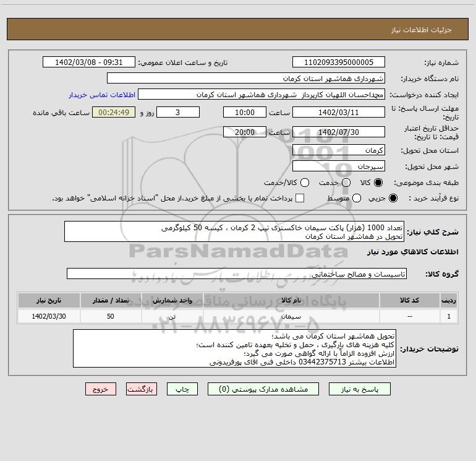Click table header تاریخ نیاز
476x461 pixels.
(x=49, y=301)
